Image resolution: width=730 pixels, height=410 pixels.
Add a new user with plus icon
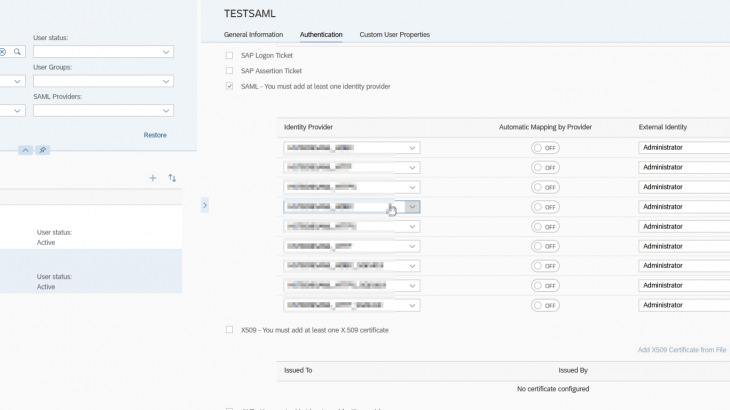[x=153, y=178]
